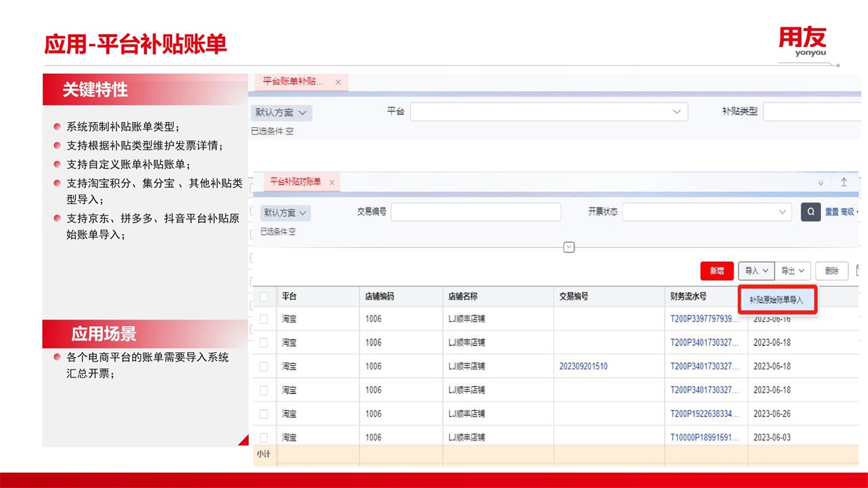Click the dark magnifier search icon
868x488 pixels.
pos(810,212)
